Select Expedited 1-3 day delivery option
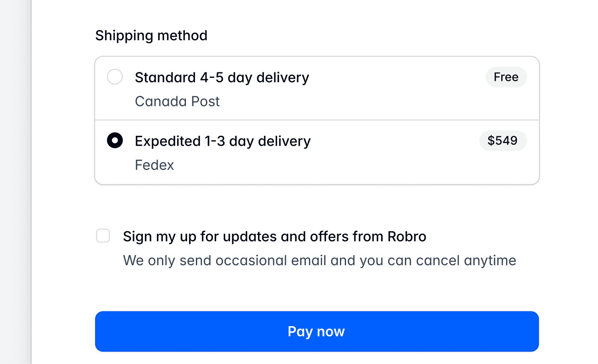Image resolution: width=598 pixels, height=364 pixels. pos(115,141)
